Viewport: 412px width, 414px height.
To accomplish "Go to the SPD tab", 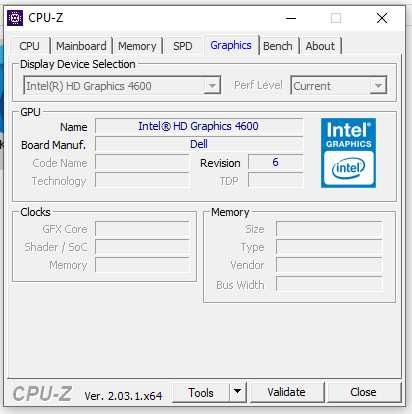I will click(x=182, y=46).
